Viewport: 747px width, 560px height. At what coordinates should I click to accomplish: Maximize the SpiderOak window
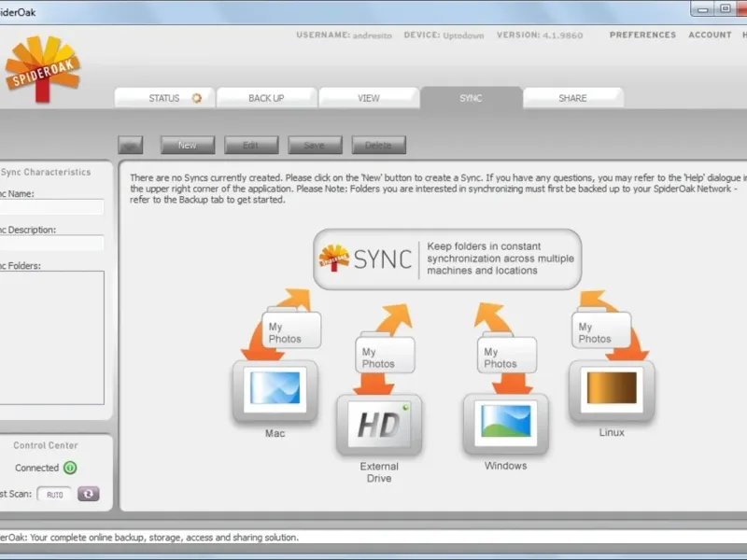point(726,9)
